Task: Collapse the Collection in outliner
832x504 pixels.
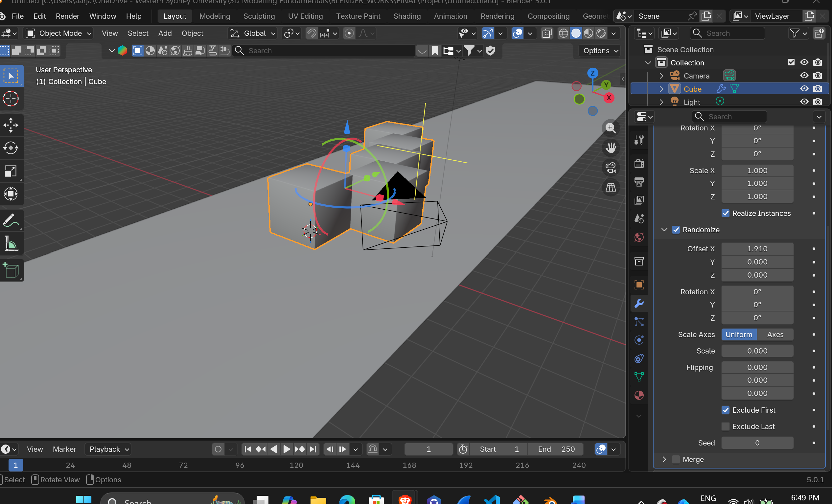Action: coord(648,62)
